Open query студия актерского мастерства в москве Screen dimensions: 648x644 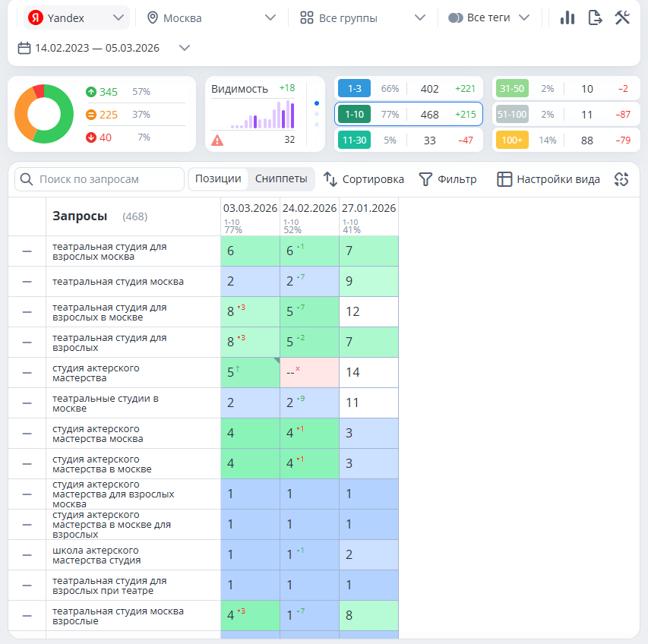(102, 464)
